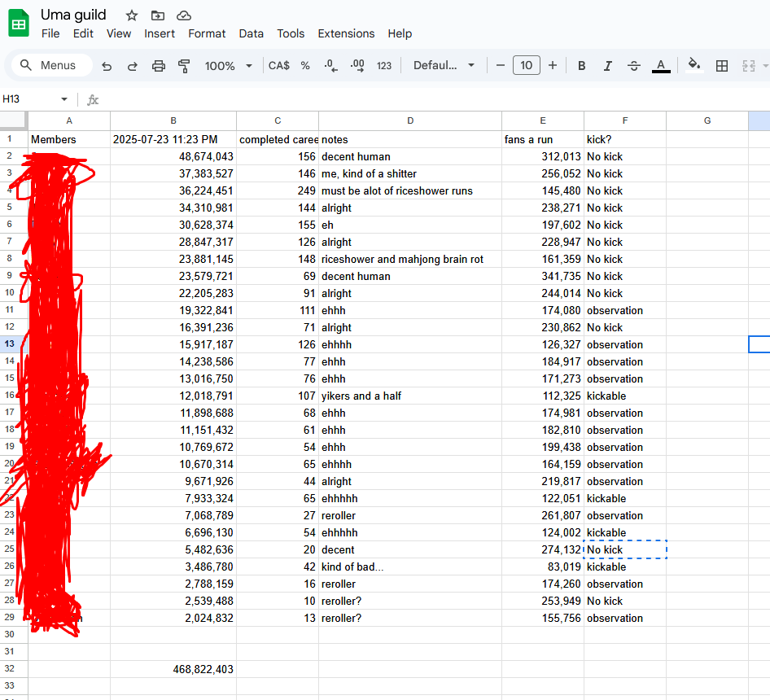This screenshot has height=700, width=770.
Task: Select the 'kickable' cell in row 16
Action: [625, 396]
